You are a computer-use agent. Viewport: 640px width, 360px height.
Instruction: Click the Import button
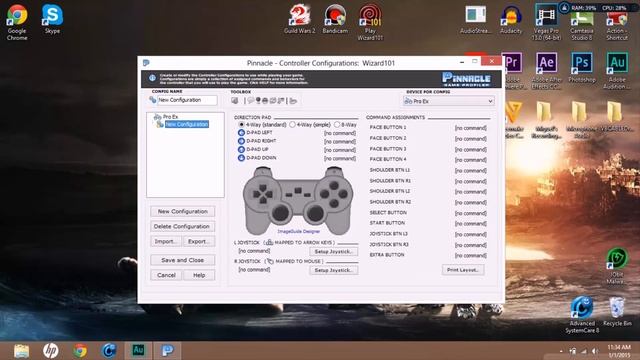click(165, 241)
